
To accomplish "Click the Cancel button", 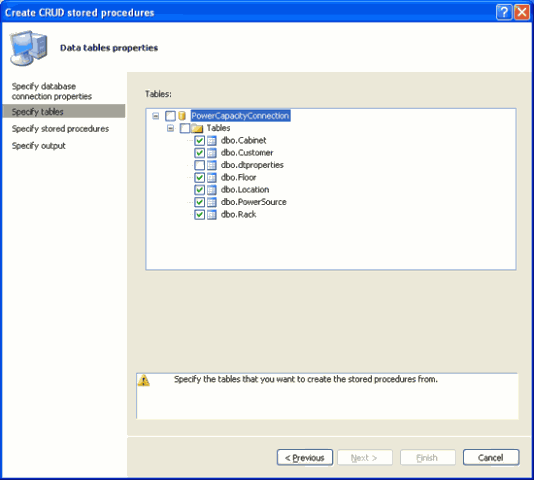I will pos(491,458).
